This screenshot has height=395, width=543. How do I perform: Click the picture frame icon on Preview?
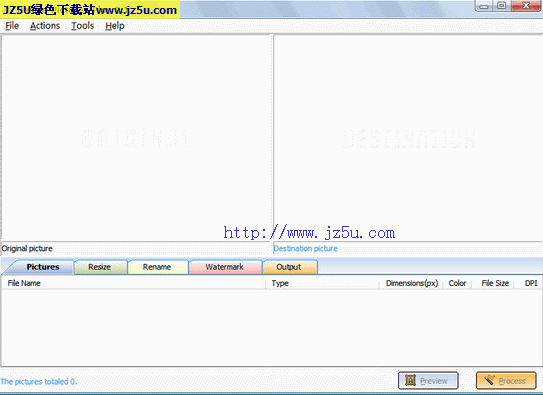click(x=410, y=380)
